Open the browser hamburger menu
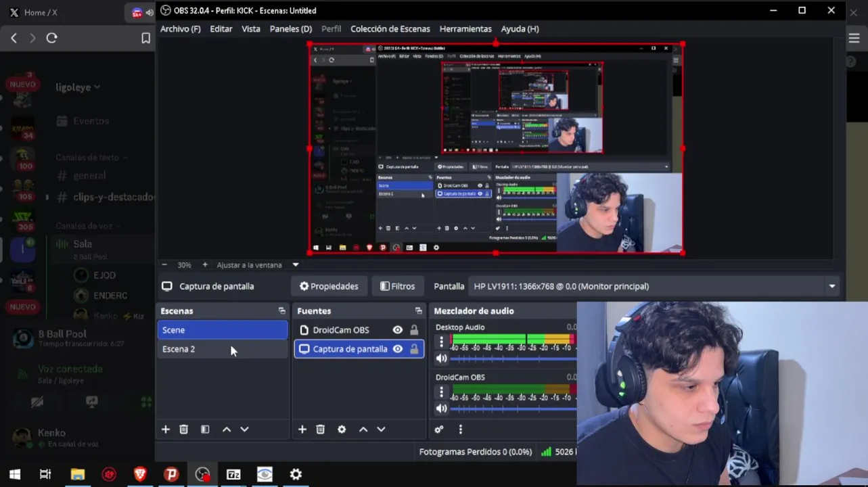 854,39
